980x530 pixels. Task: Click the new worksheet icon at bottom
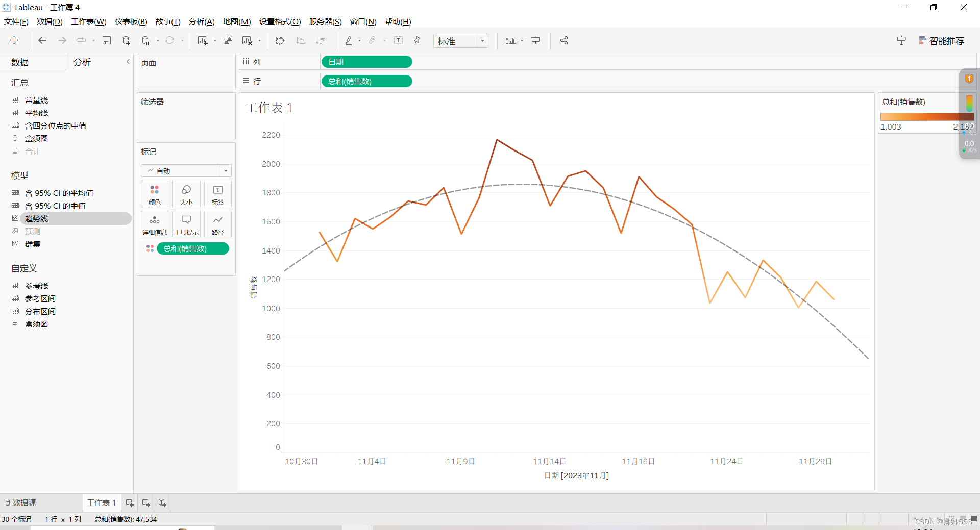click(x=130, y=502)
